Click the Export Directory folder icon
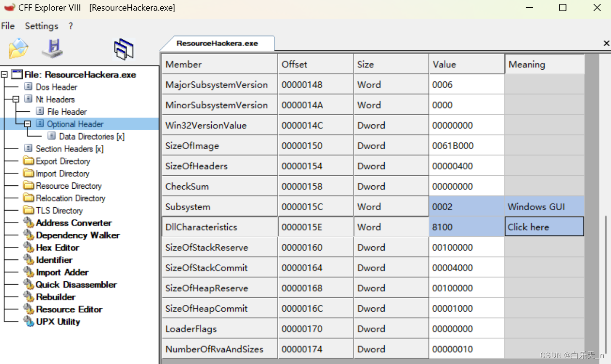Image resolution: width=611 pixels, height=364 pixels. coord(29,161)
